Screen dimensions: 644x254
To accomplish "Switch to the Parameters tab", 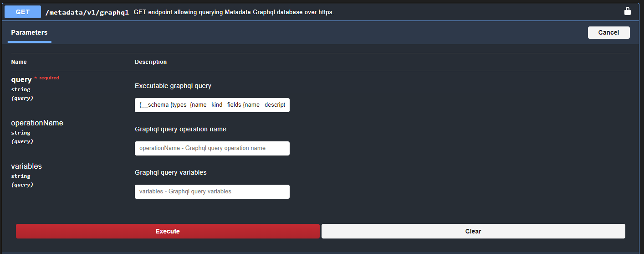I will [x=29, y=33].
